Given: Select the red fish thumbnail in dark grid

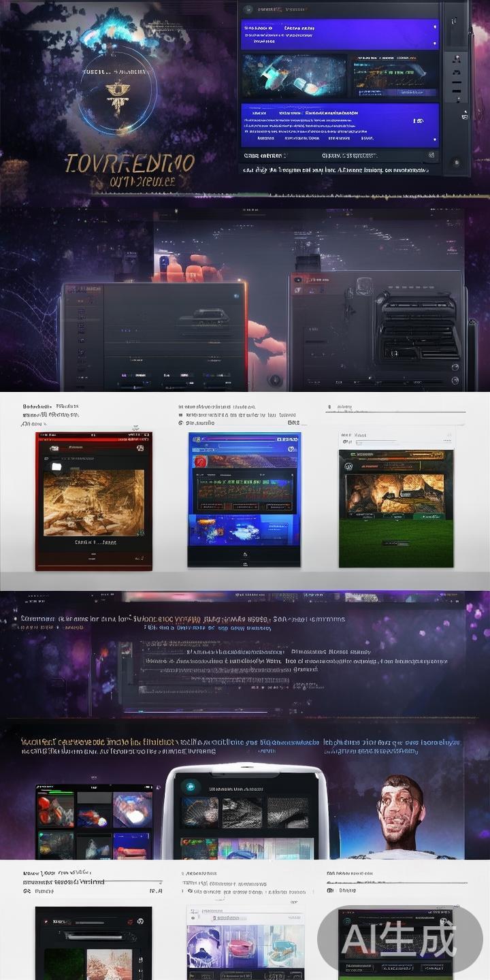Looking at the screenshot, I should coord(56,810).
